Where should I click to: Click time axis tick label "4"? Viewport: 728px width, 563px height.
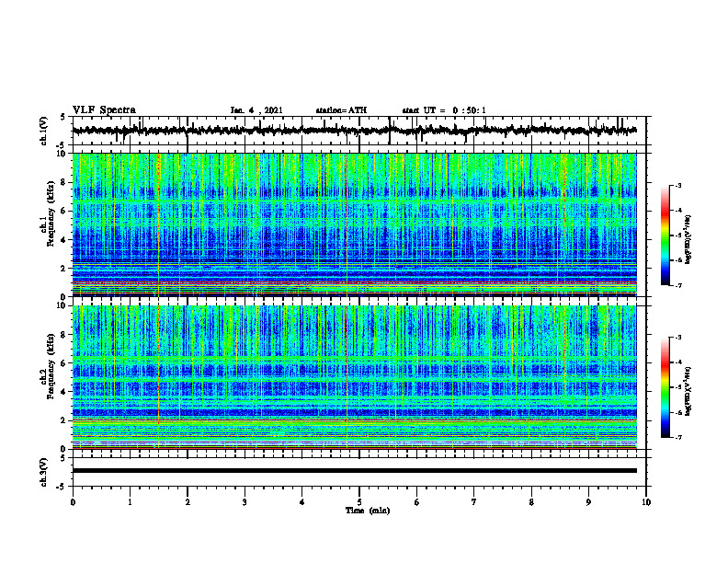click(x=302, y=502)
